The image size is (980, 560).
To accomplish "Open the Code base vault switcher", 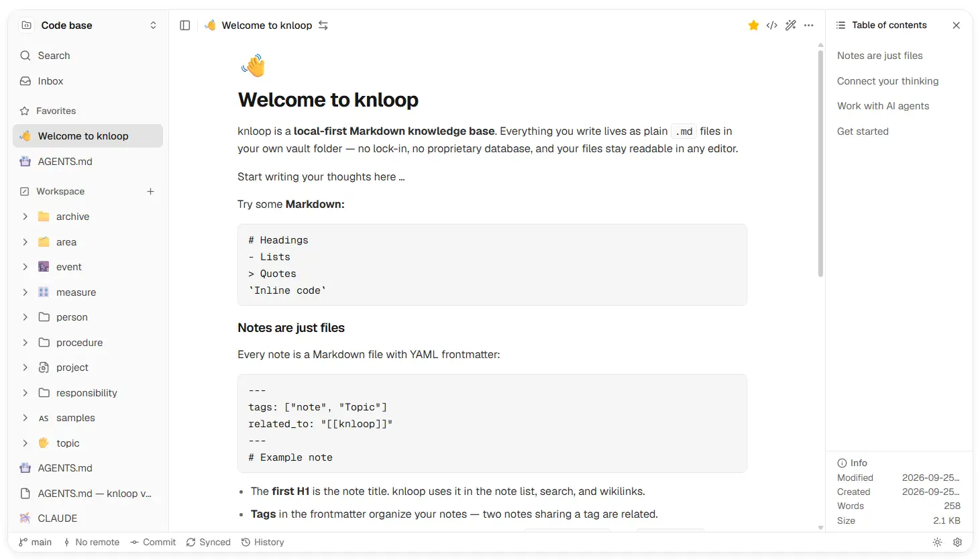I will [x=88, y=25].
